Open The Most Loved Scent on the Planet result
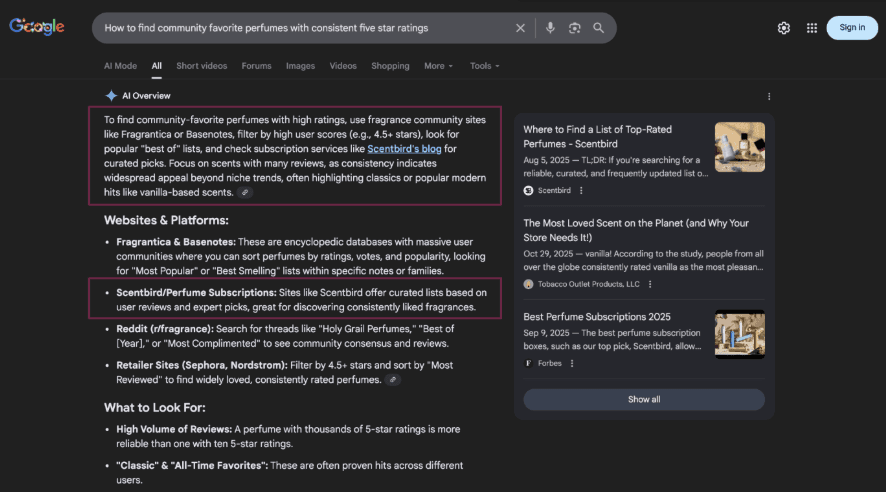Image resolution: width=886 pixels, height=492 pixels. (636, 230)
